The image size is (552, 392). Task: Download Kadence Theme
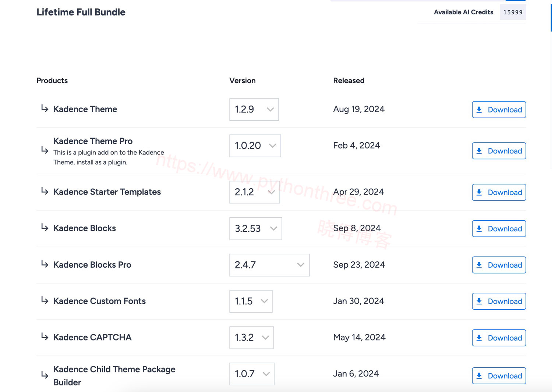click(x=499, y=110)
